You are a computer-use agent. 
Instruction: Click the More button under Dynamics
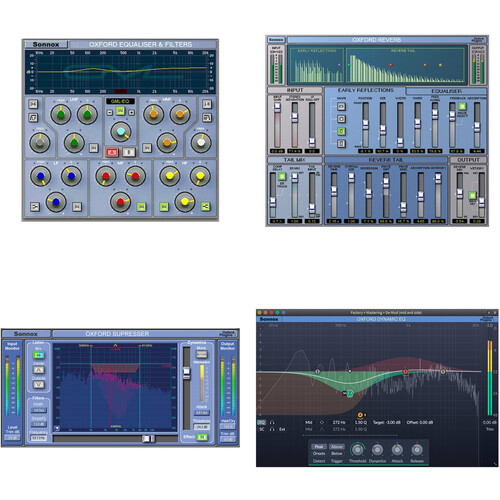201,354
